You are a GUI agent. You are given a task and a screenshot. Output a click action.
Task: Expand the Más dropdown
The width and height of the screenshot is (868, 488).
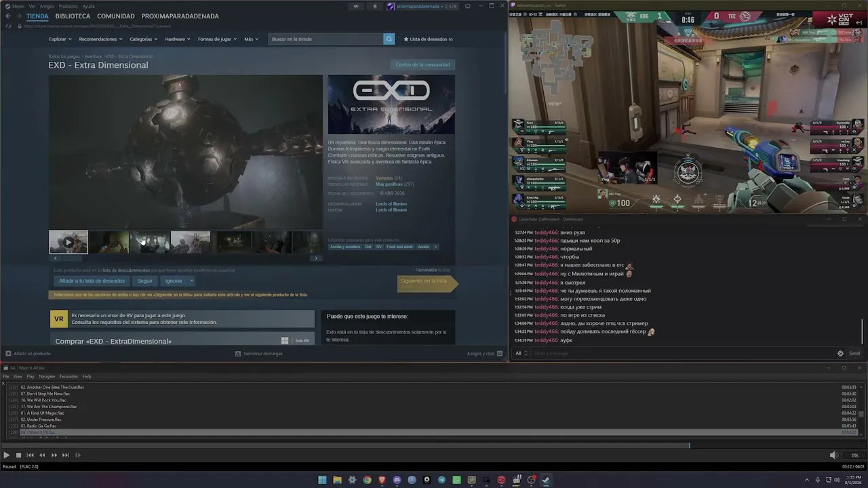click(251, 39)
